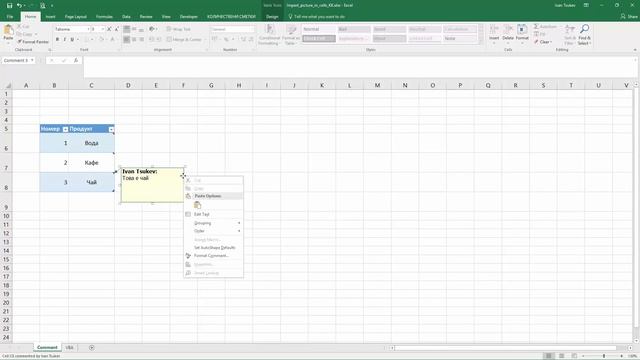Apply the Bad cell style
The image size is (640, 360).
354,29
